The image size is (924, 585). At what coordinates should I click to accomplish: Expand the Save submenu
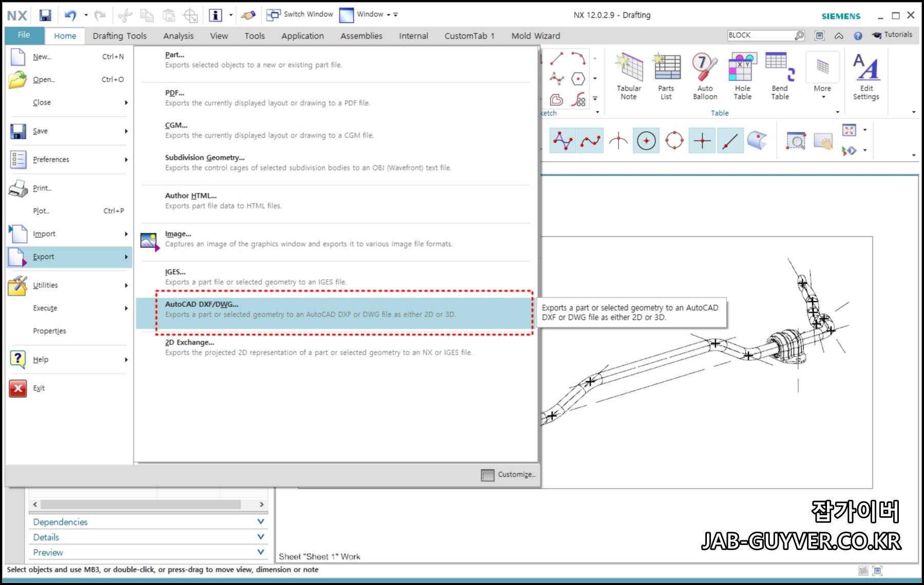[69, 131]
